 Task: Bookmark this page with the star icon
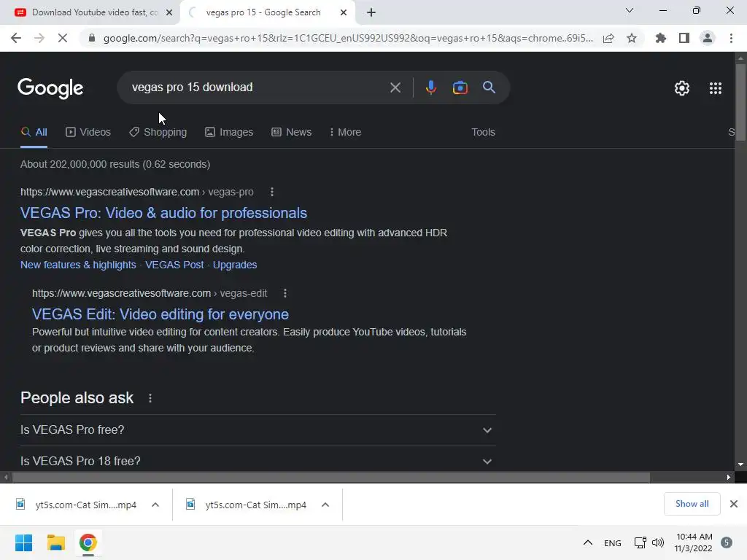coord(632,38)
